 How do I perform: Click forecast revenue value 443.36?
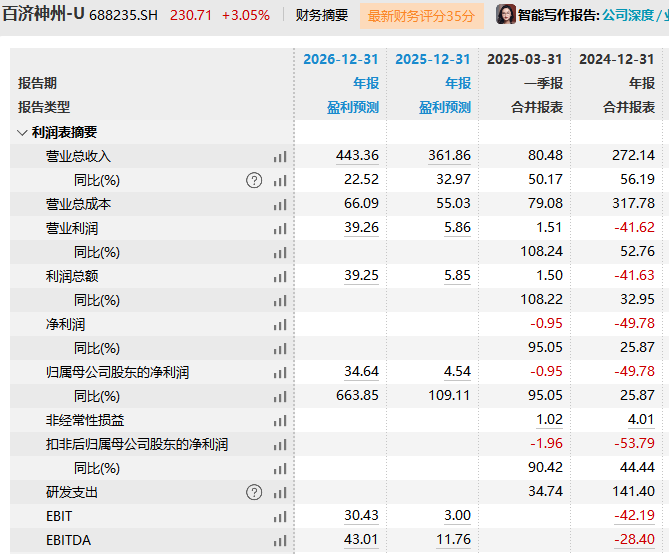click(x=357, y=155)
